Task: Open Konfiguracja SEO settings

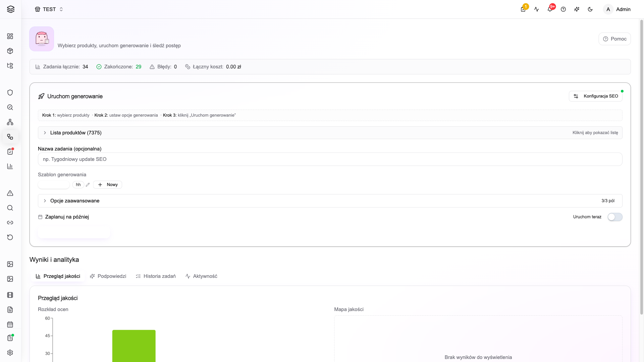Action: [x=596, y=96]
